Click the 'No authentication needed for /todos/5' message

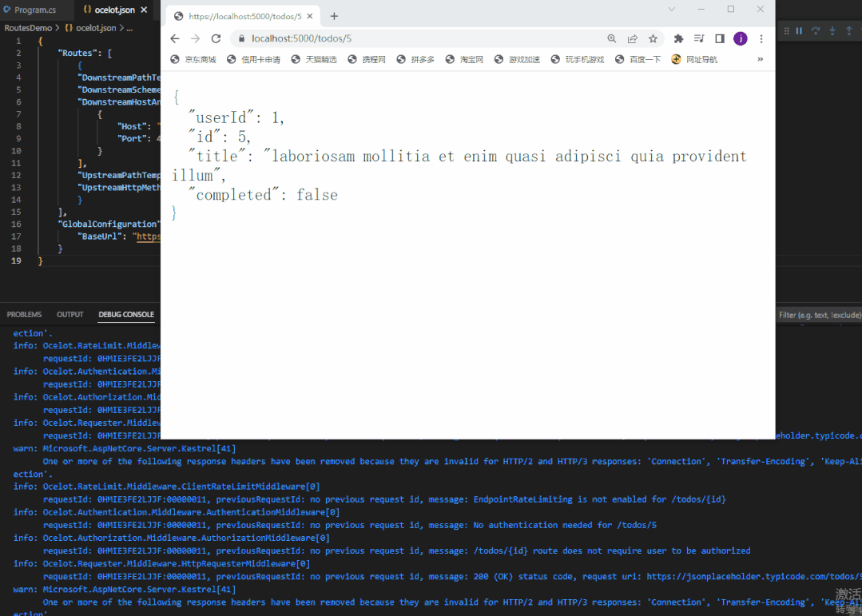[x=565, y=525]
